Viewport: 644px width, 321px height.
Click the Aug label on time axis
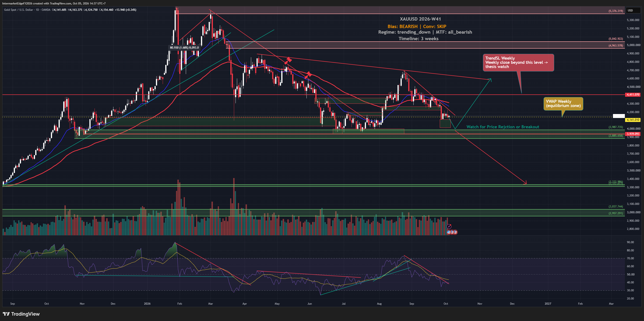pyautogui.click(x=379, y=304)
